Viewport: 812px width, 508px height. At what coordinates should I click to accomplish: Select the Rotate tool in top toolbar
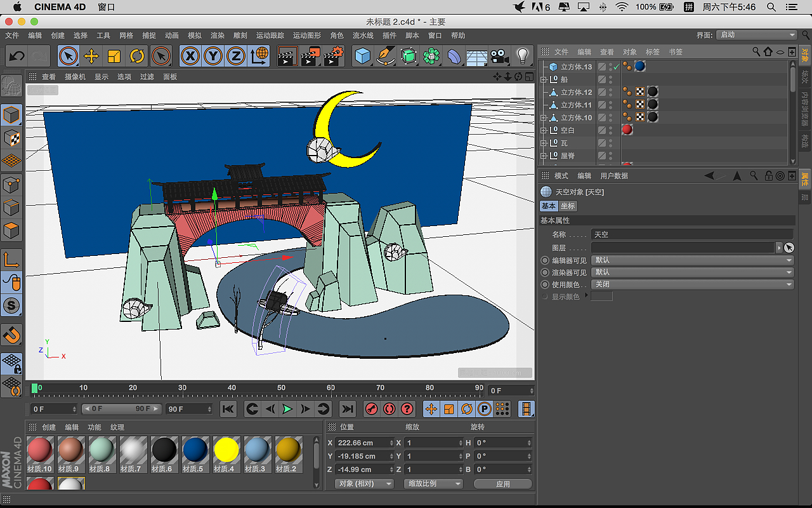[x=137, y=57]
